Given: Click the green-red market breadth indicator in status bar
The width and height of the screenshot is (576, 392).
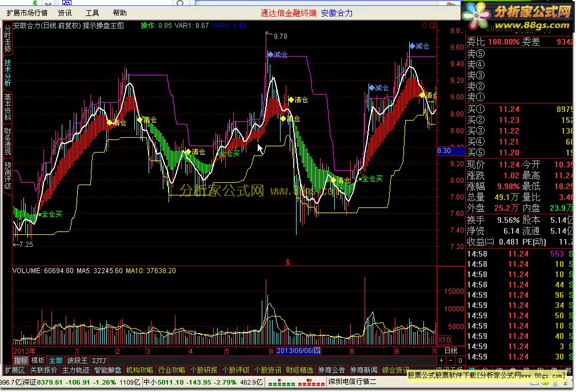Looking at the screenshot, I should pos(281,382).
